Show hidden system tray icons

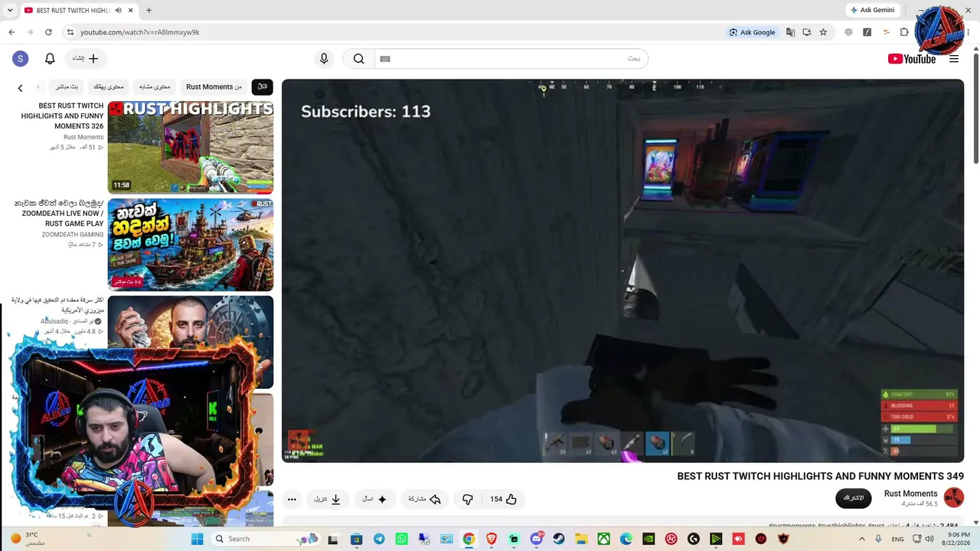pyautogui.click(x=862, y=539)
